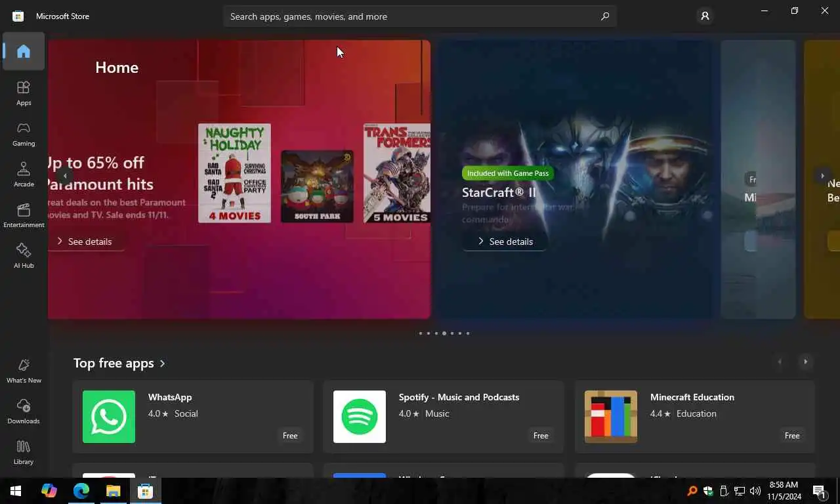The width and height of the screenshot is (840, 504).
Task: Select the fourth carousel page dot
Action: [x=444, y=333]
